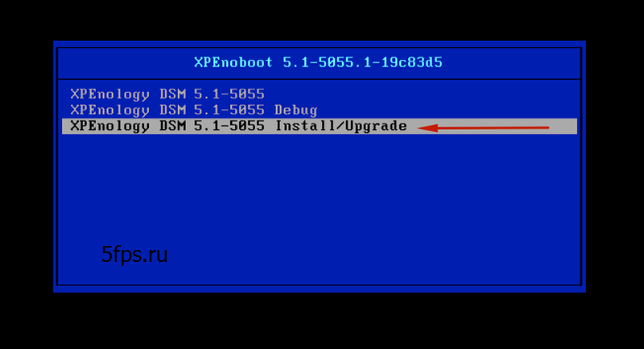Image resolution: width=644 pixels, height=349 pixels.
Task: Click the red arrow pointing to Install/Upgrade
Action: (x=483, y=128)
